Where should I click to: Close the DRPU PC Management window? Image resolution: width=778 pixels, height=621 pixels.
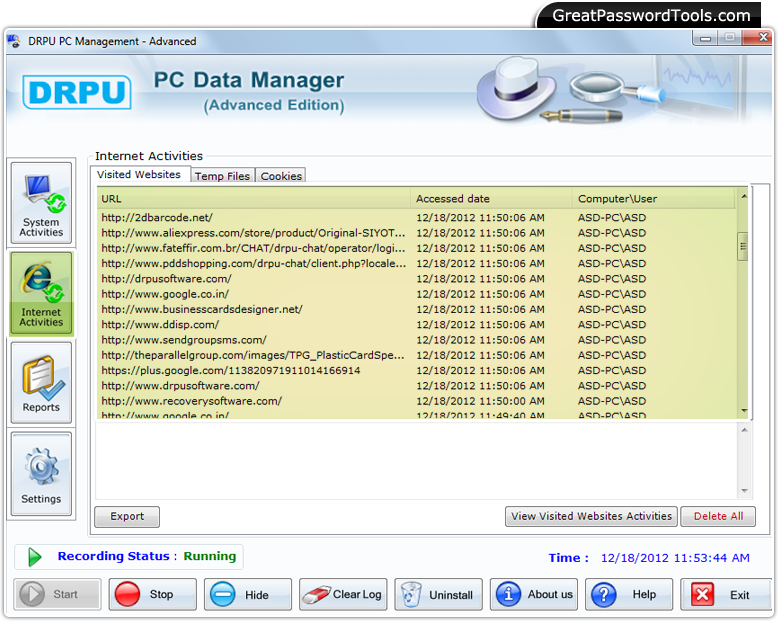pyautogui.click(x=758, y=38)
